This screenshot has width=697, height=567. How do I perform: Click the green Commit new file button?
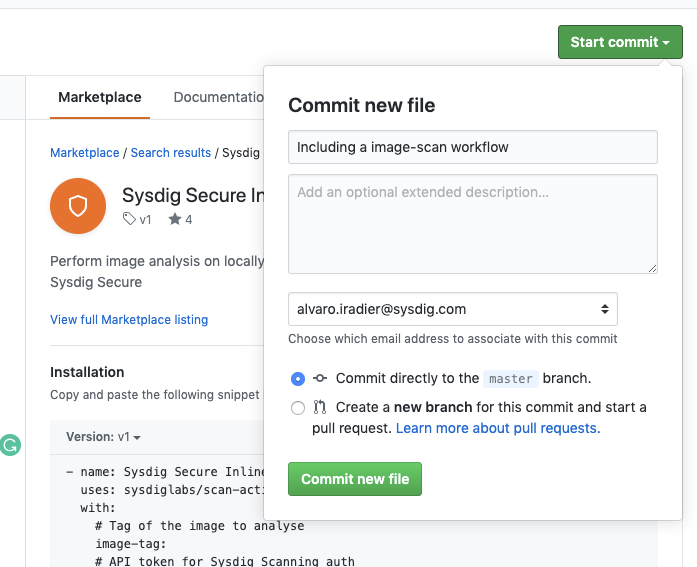[355, 479]
